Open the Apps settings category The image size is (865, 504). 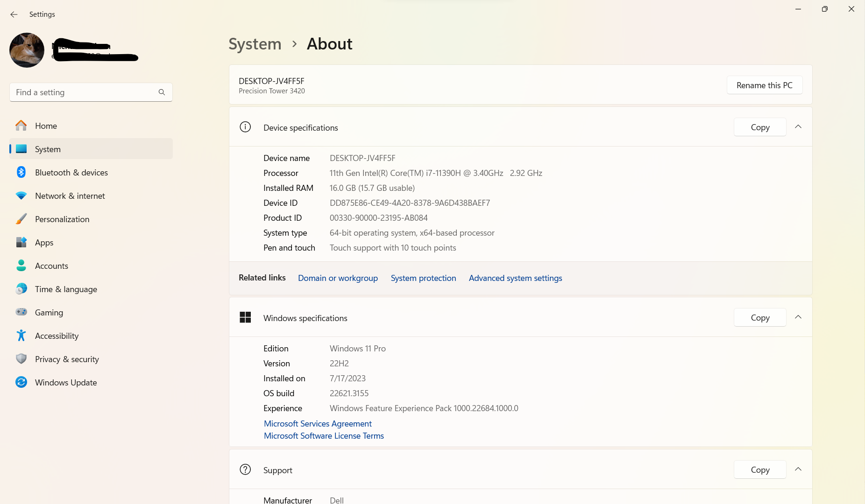click(x=44, y=243)
